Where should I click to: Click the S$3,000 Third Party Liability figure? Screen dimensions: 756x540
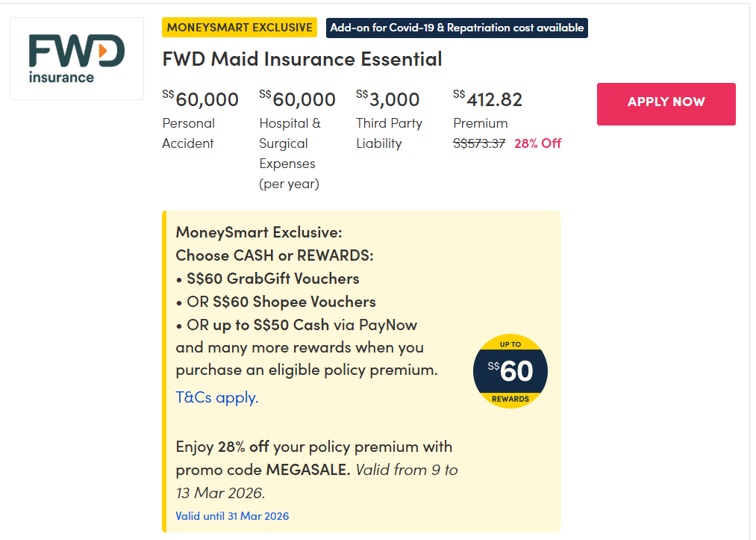pyautogui.click(x=388, y=99)
